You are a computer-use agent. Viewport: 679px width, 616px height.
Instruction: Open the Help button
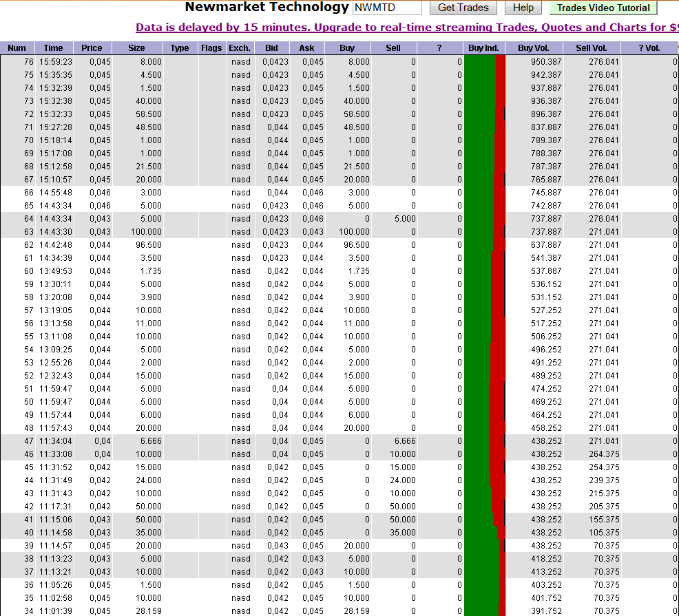click(523, 8)
